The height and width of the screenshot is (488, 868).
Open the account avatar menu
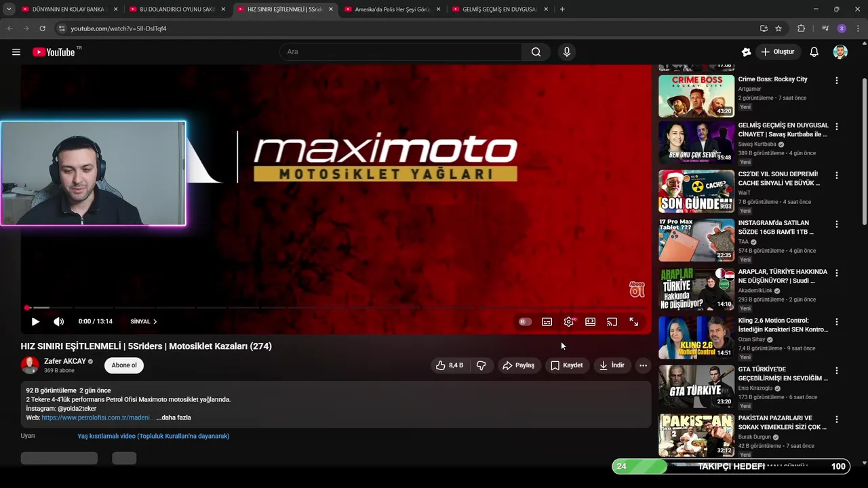pyautogui.click(x=840, y=52)
